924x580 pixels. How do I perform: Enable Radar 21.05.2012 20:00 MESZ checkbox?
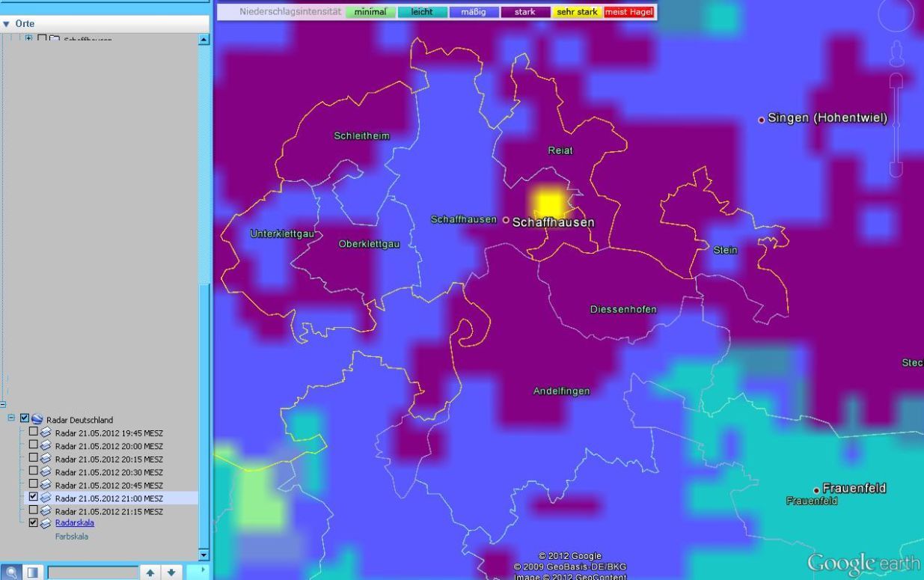[33, 445]
